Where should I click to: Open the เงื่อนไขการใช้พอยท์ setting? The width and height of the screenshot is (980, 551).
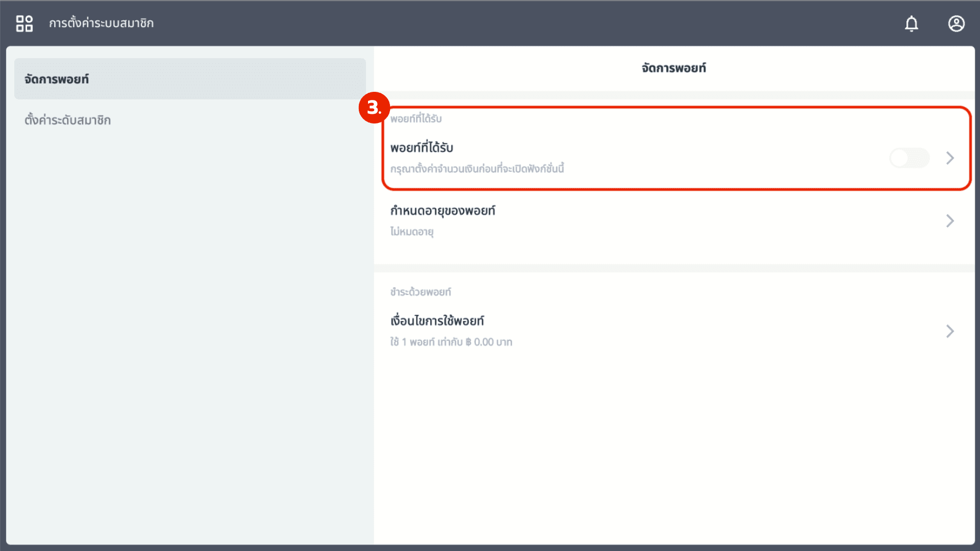437,321
